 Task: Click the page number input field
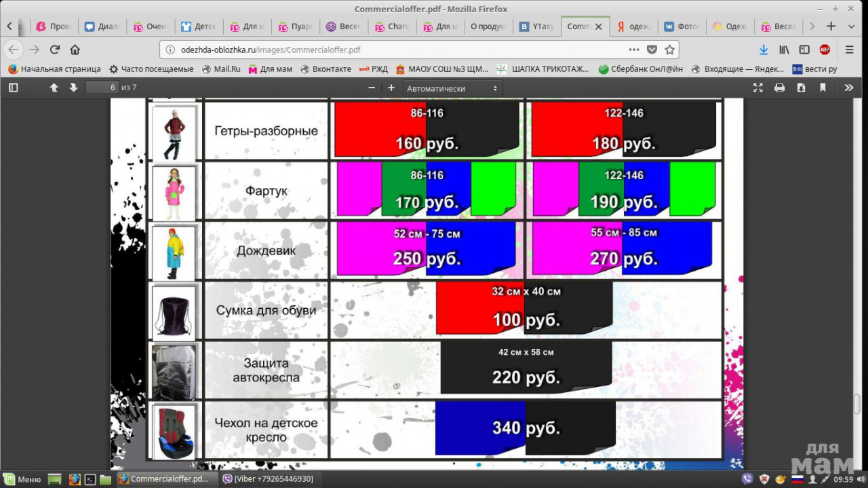[102, 88]
